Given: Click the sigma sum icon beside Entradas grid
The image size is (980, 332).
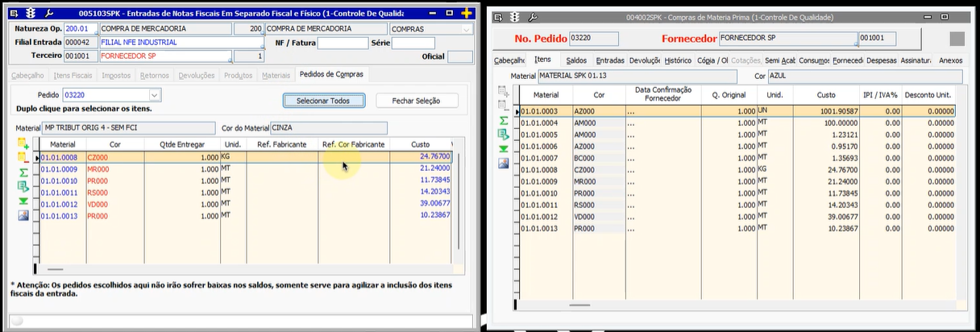Looking at the screenshot, I should click(x=23, y=172).
